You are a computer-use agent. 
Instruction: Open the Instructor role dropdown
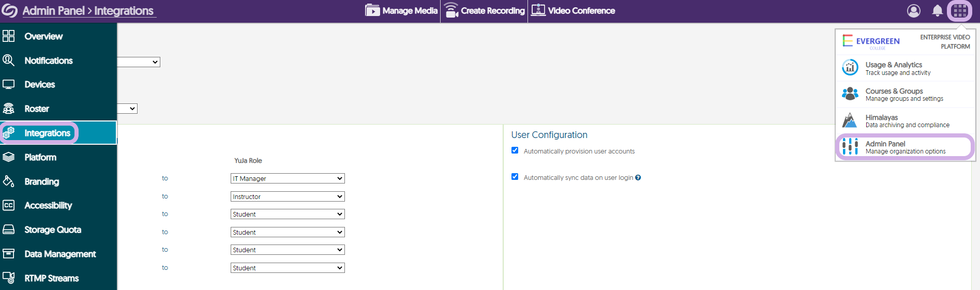288,196
